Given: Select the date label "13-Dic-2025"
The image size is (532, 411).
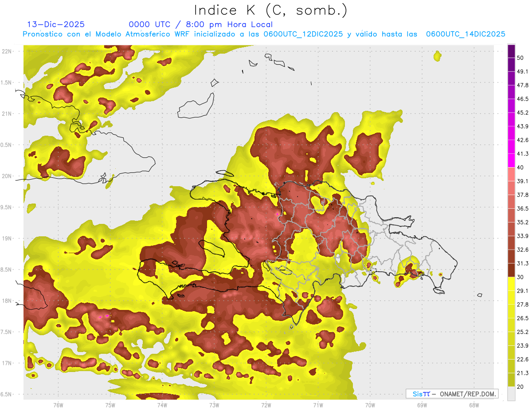Looking at the screenshot, I should pos(55,24).
